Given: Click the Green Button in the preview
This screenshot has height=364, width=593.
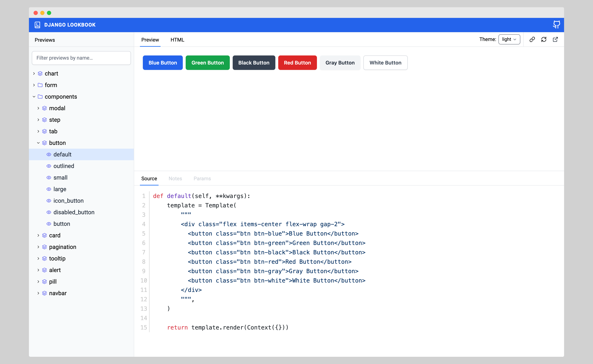Looking at the screenshot, I should pyautogui.click(x=208, y=63).
